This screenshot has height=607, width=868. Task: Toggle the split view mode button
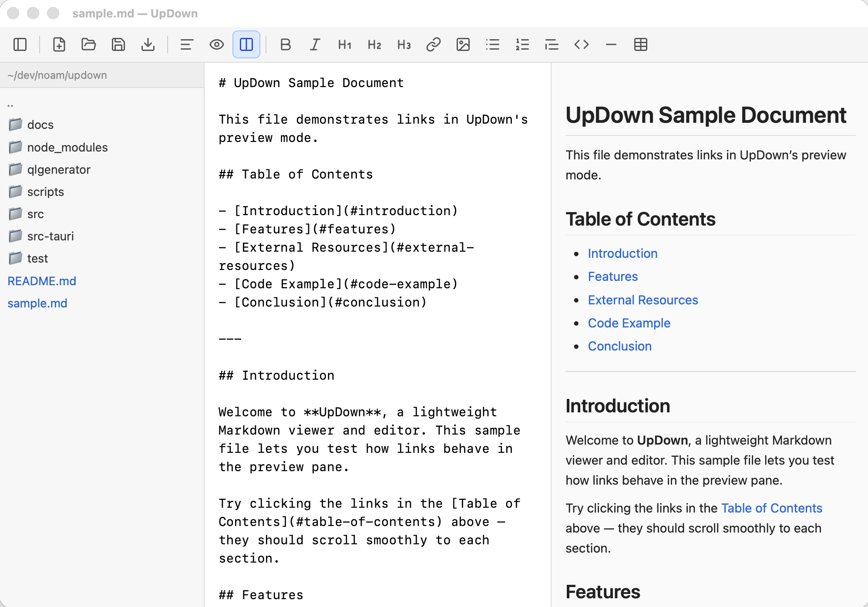point(246,44)
